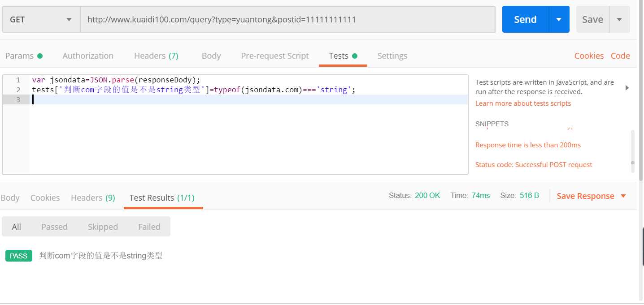Image resolution: width=644 pixels, height=305 pixels.
Task: Switch to the Authorization tab
Action: coord(88,56)
